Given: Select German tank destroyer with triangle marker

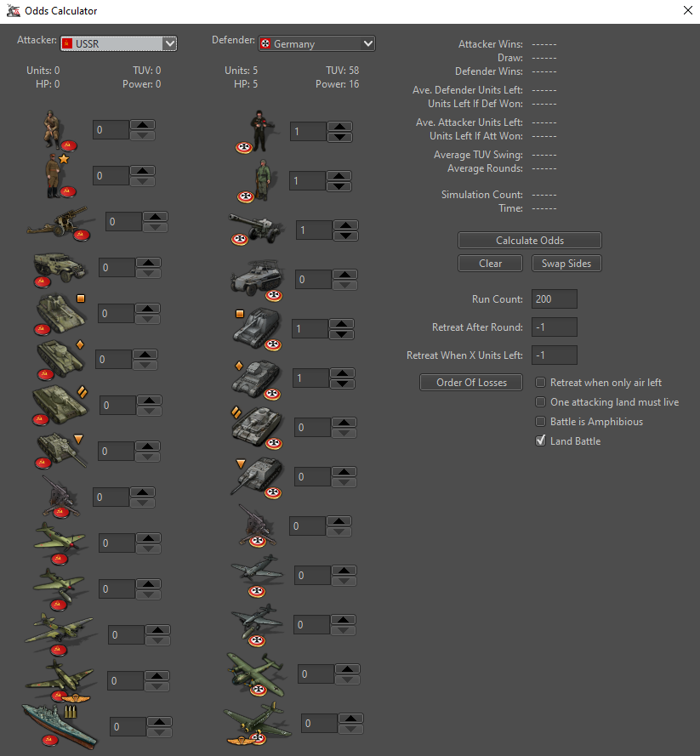Looking at the screenshot, I should click(x=257, y=477).
